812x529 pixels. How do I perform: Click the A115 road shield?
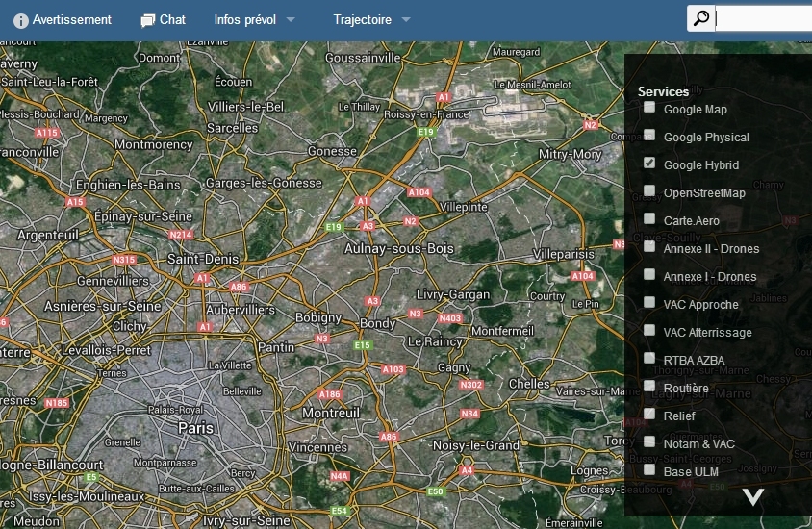pyautogui.click(x=47, y=133)
